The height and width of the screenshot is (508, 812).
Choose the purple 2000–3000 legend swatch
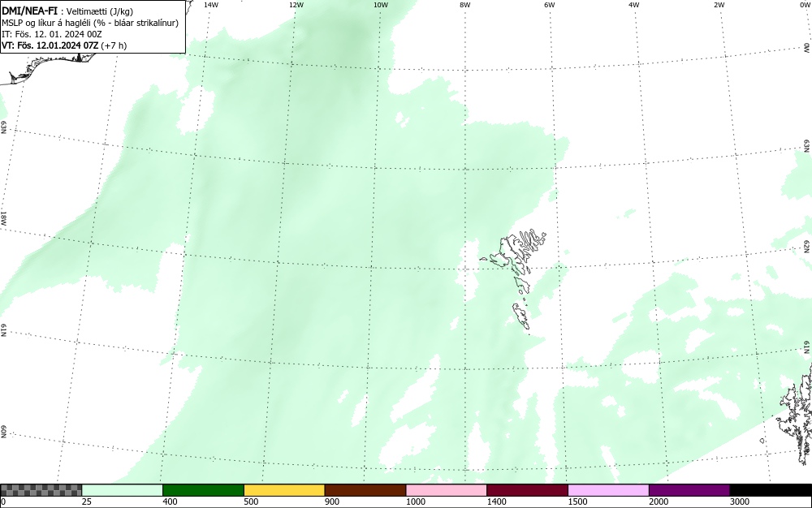point(689,490)
